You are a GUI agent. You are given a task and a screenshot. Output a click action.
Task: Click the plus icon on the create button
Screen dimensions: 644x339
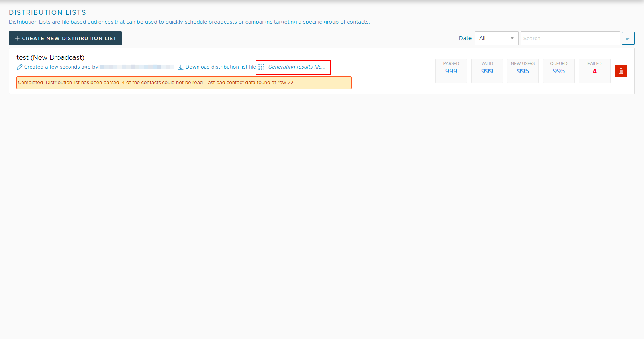[x=17, y=38]
